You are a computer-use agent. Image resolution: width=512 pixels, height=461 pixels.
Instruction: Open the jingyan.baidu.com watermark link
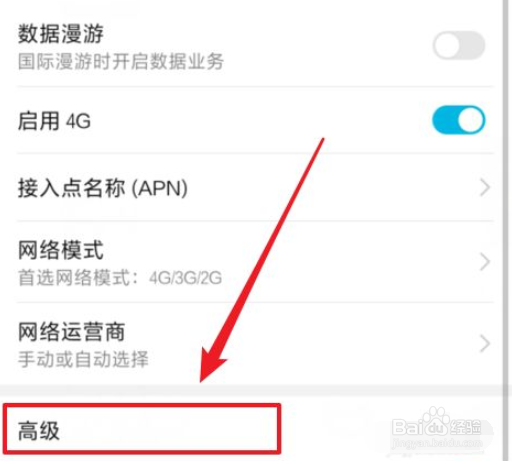click(x=437, y=443)
